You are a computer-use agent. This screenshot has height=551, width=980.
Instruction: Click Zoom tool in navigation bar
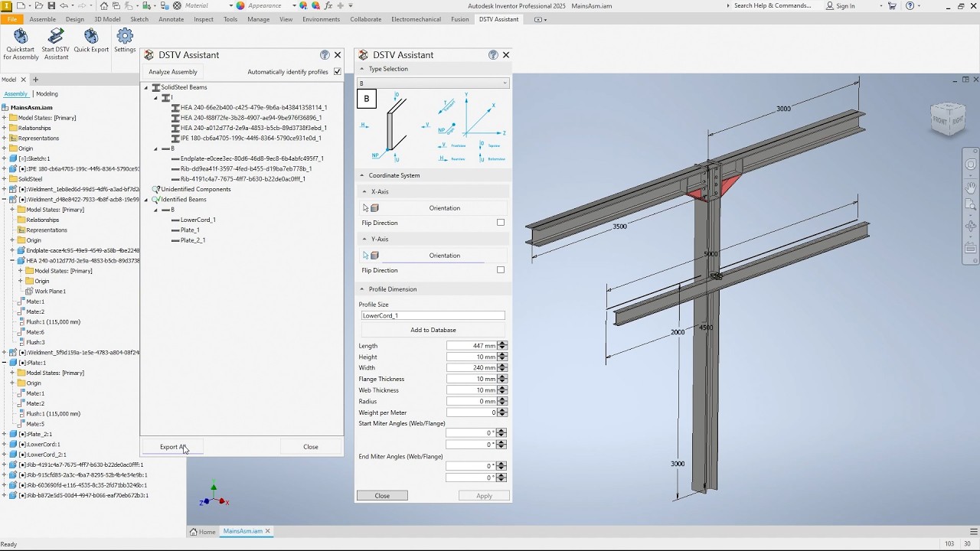point(971,204)
